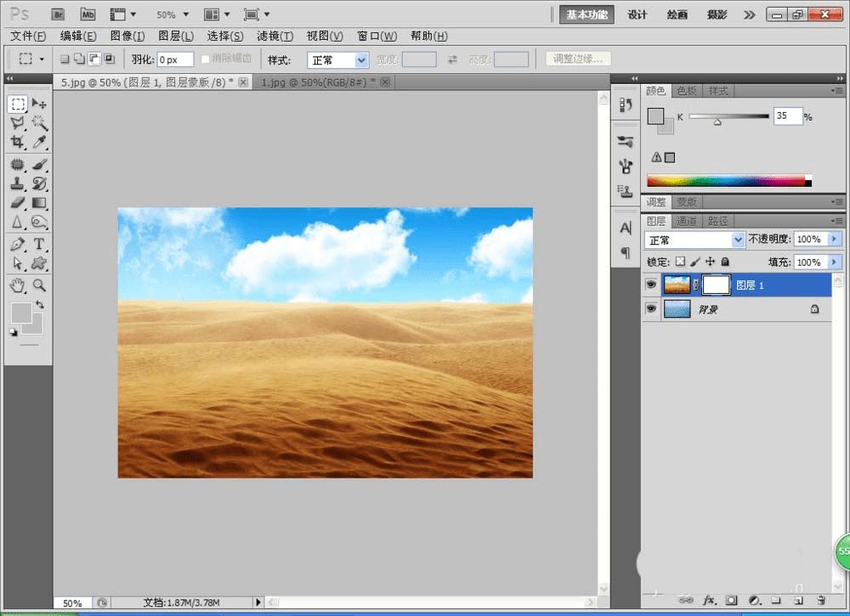Click the color spectrum ramp bar
Image resolution: width=850 pixels, height=616 pixels.
pyautogui.click(x=728, y=180)
